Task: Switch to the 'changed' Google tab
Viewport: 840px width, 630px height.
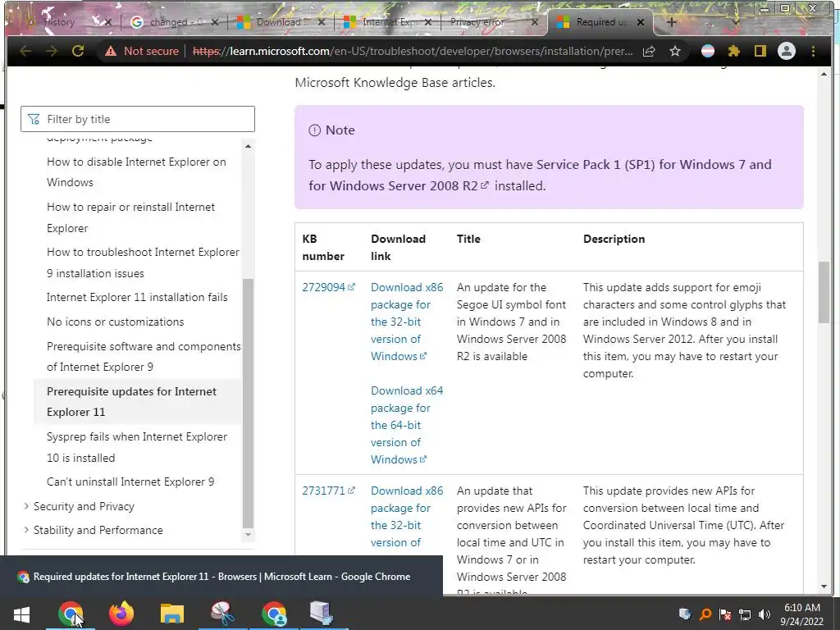Action: [x=174, y=22]
